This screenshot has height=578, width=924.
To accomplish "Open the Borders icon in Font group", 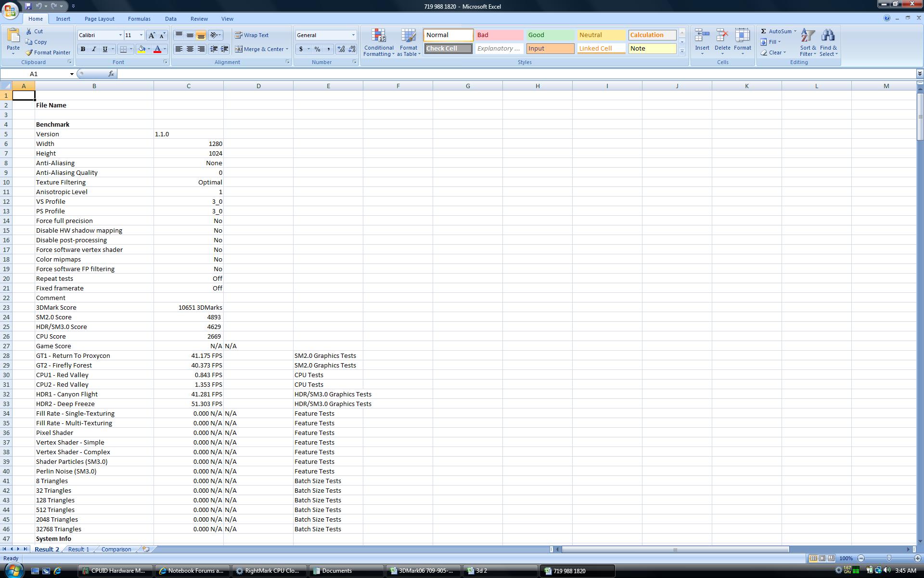I will (x=123, y=49).
